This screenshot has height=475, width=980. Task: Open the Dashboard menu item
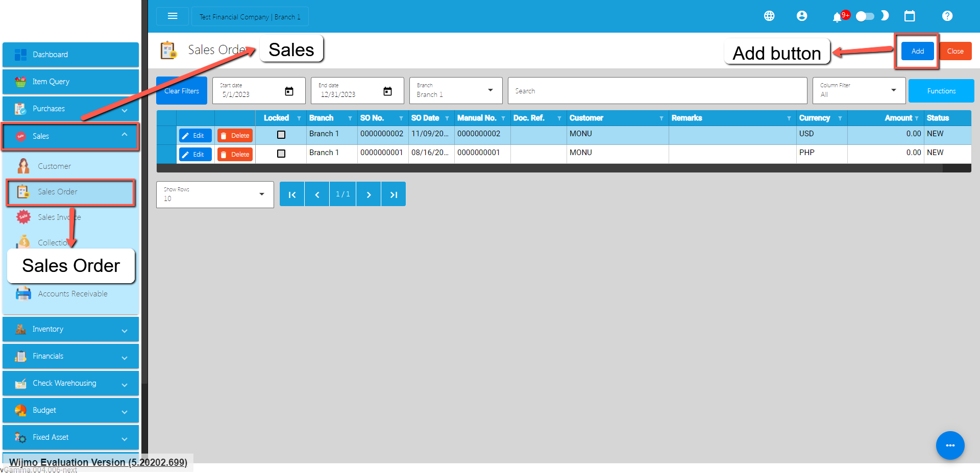(x=70, y=55)
